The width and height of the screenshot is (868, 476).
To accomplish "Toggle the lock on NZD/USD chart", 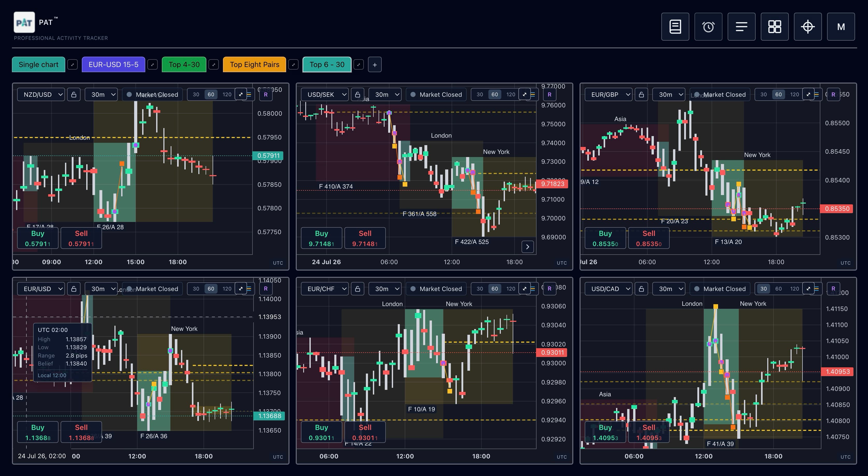I will (74, 95).
